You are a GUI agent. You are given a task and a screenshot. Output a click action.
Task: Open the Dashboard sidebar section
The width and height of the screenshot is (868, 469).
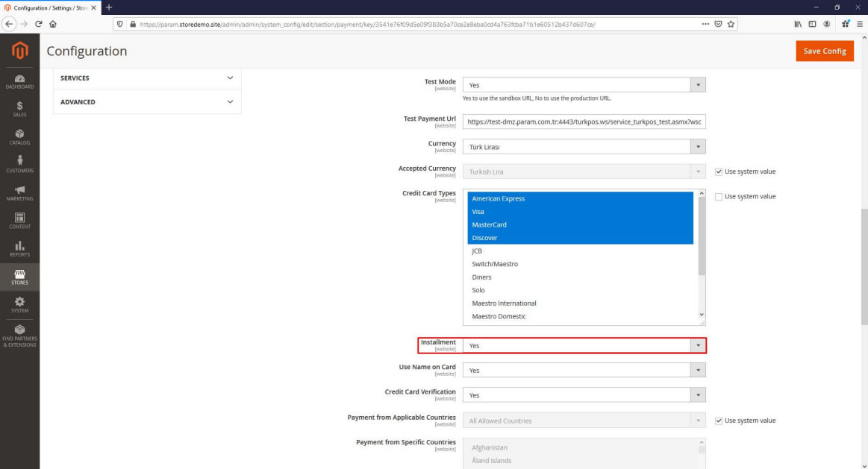tap(19, 82)
